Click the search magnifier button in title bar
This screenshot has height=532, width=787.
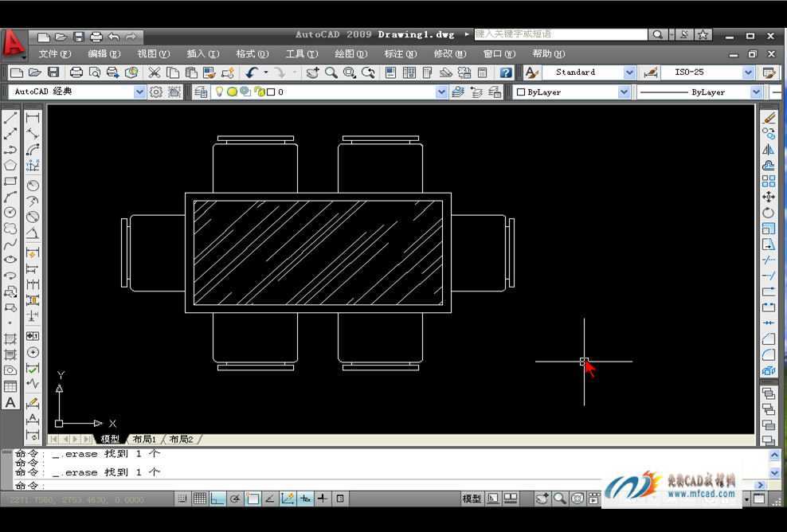click(x=657, y=35)
